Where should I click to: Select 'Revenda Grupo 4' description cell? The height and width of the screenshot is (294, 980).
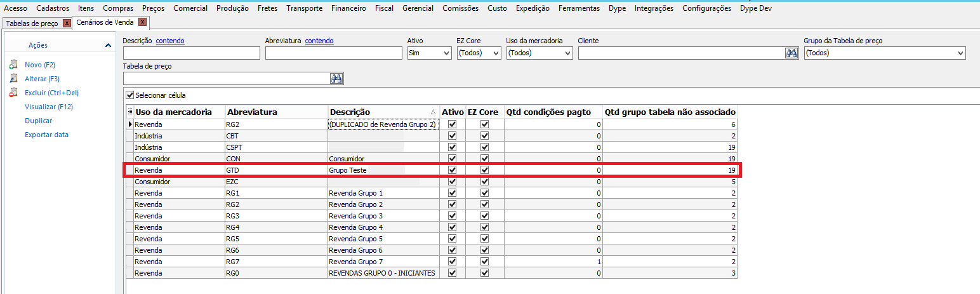coord(384,227)
